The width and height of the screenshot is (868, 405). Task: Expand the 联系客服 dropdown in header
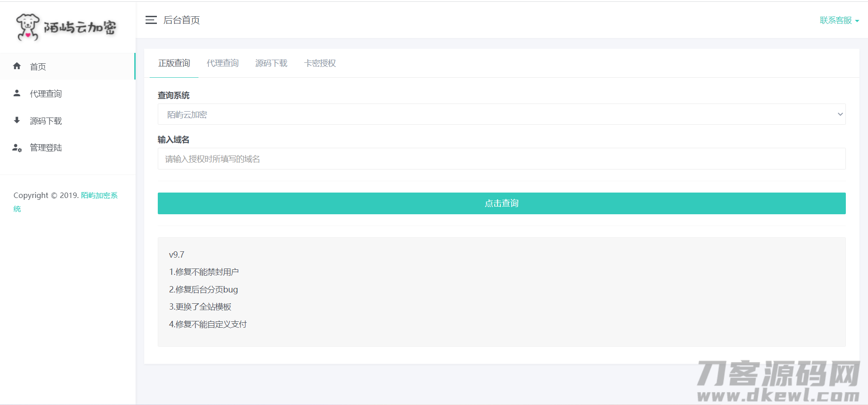[839, 20]
